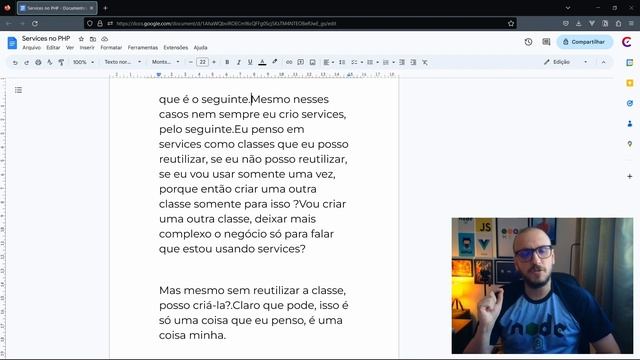640x360 pixels.
Task: Open the text color picker
Action: pyautogui.click(x=262, y=62)
